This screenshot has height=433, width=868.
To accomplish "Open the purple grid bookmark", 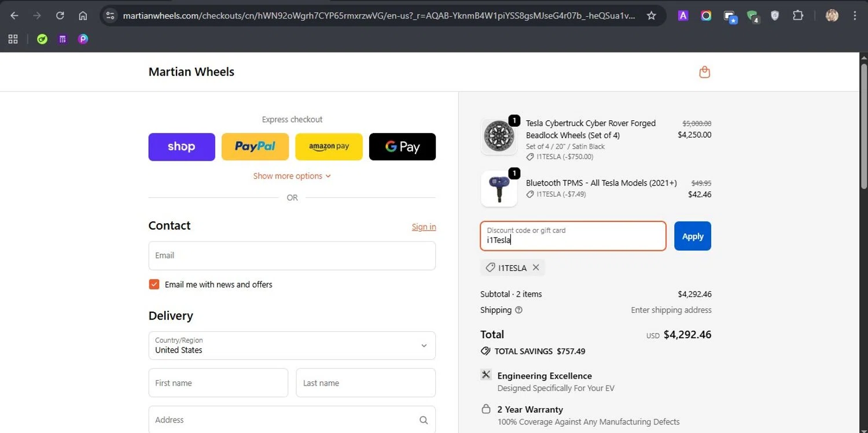I will 62,39.
